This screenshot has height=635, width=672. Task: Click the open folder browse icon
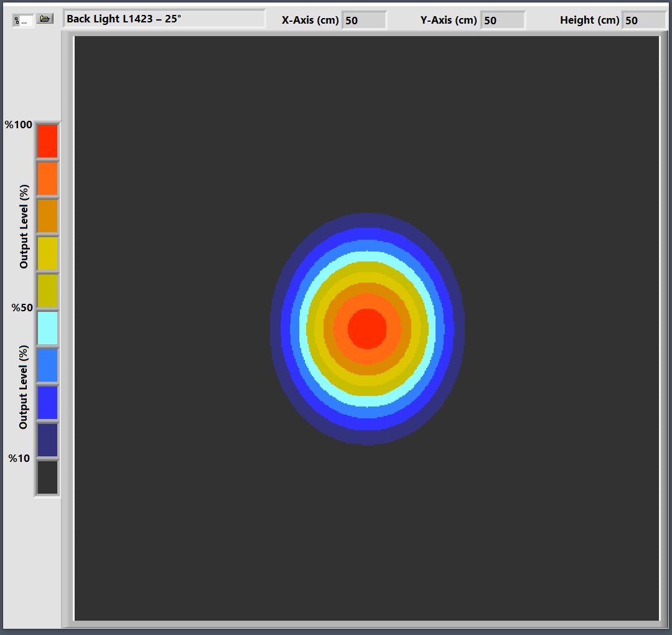(45, 19)
